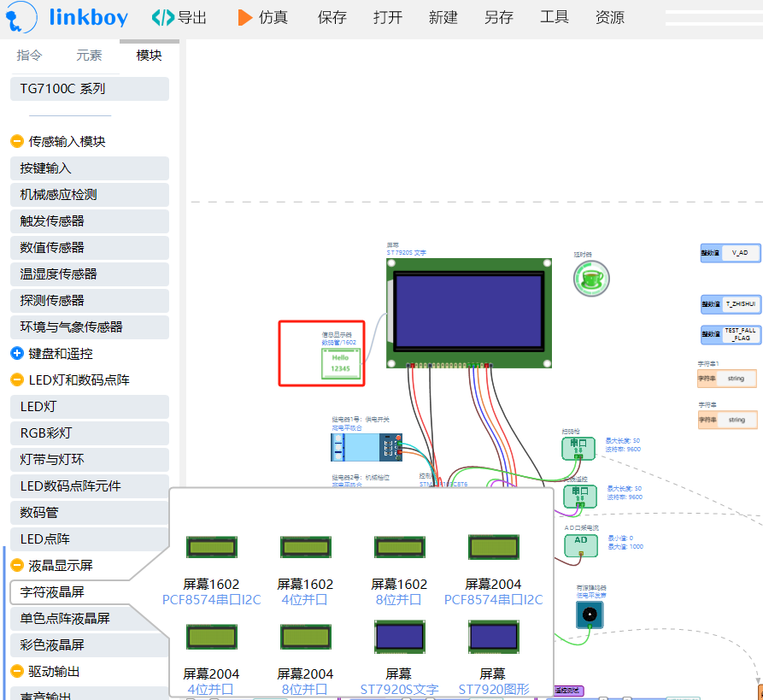
Task: Select 保存 in the top menu
Action: point(332,18)
